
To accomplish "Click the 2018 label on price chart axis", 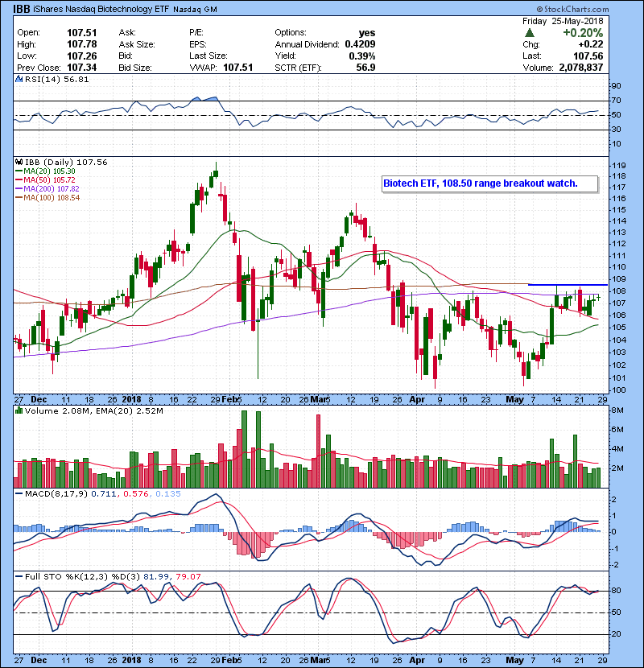I will [131, 400].
